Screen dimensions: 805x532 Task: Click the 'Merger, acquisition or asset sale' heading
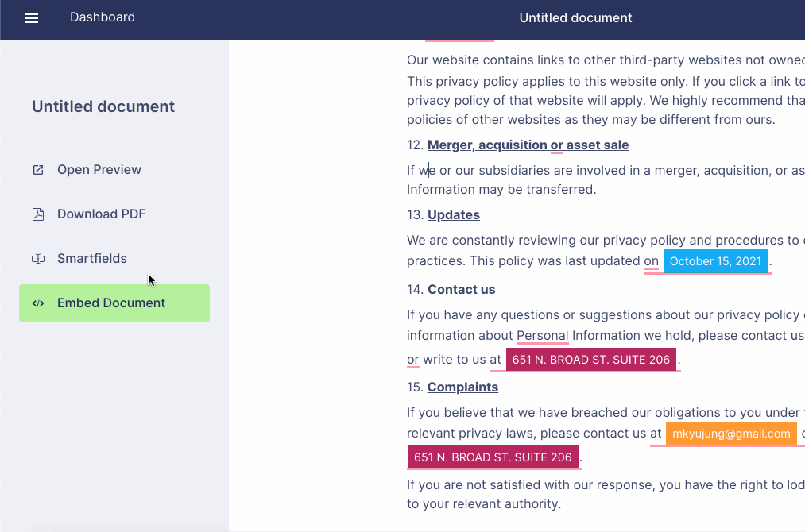click(528, 145)
